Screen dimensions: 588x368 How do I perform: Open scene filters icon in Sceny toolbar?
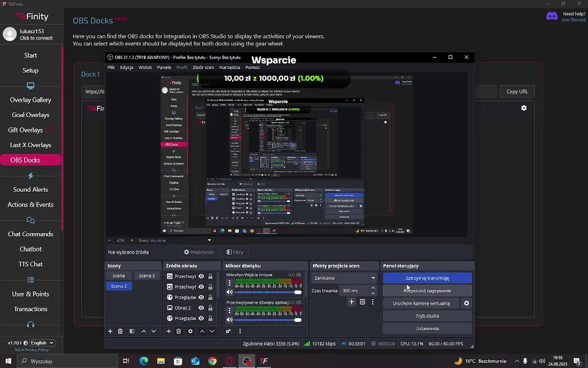(132, 331)
